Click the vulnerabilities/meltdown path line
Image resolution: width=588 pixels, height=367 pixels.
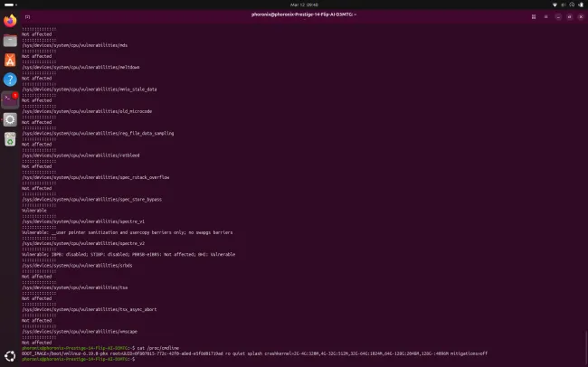pyautogui.click(x=81, y=68)
